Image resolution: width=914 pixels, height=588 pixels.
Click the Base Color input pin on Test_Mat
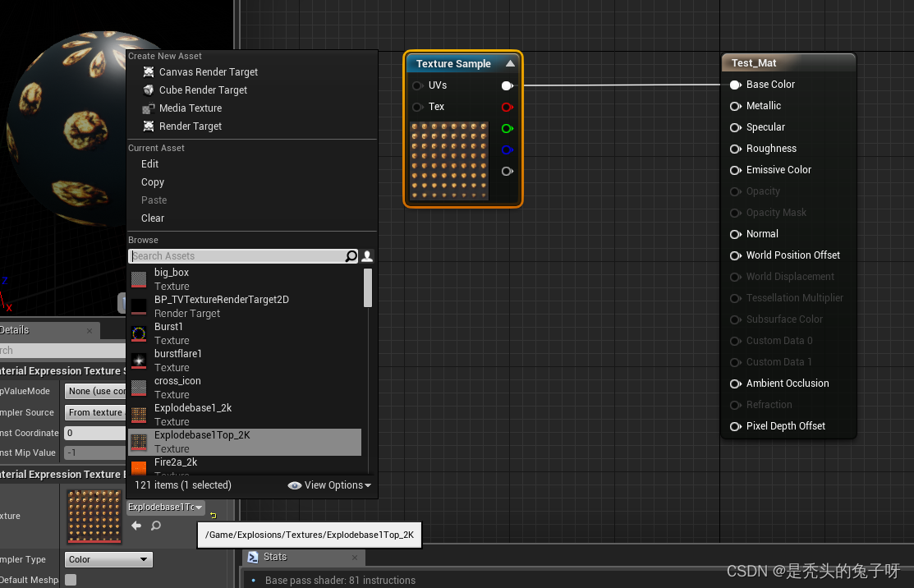(734, 85)
